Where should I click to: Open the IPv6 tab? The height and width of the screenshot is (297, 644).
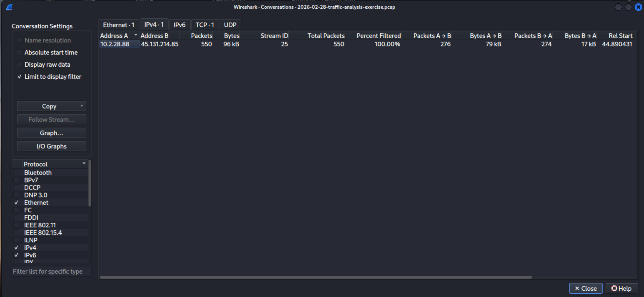click(179, 25)
